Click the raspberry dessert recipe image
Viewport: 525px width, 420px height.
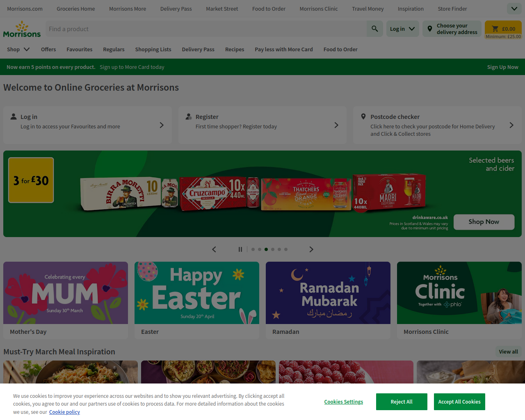pos(346,372)
